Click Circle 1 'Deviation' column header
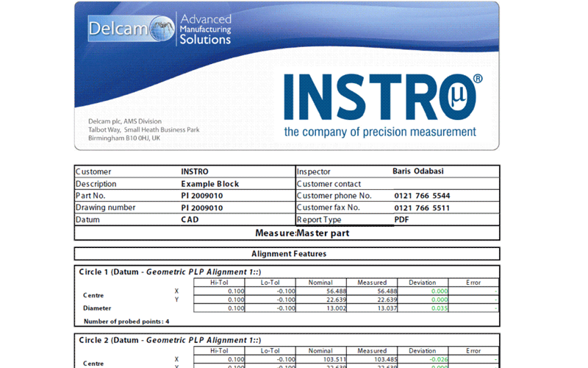 point(422,283)
